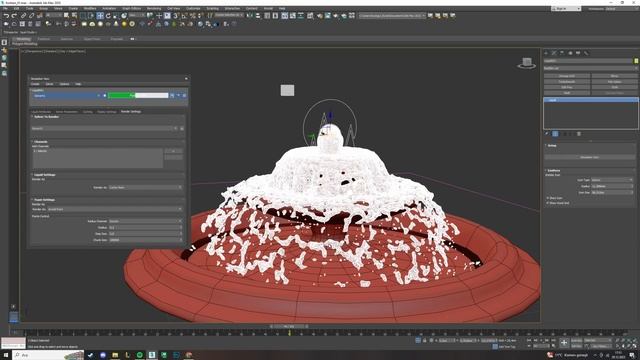Open the Display tab in command panel
The image size is (640, 360).
pyautogui.click(x=578, y=53)
